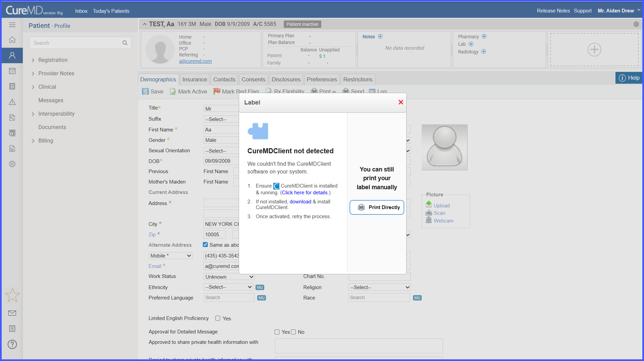Click the favorites star icon
Screen dimensions: 644x361
[12, 295]
